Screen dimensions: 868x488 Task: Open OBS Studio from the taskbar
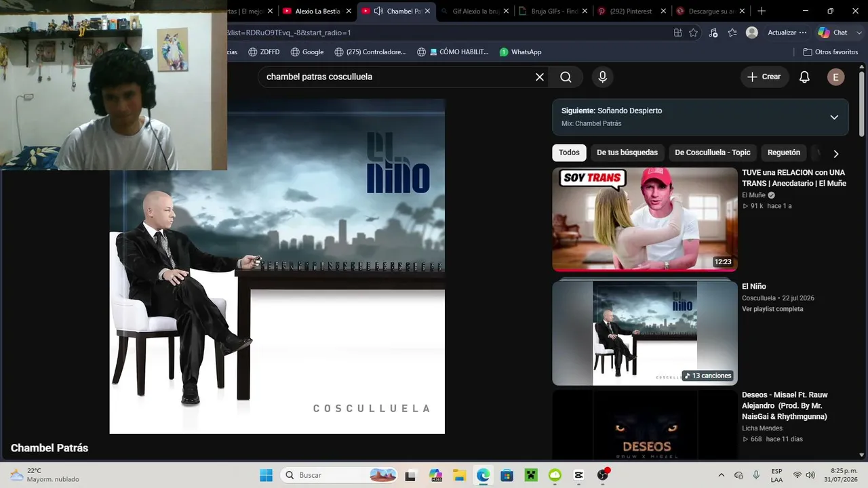(602, 475)
